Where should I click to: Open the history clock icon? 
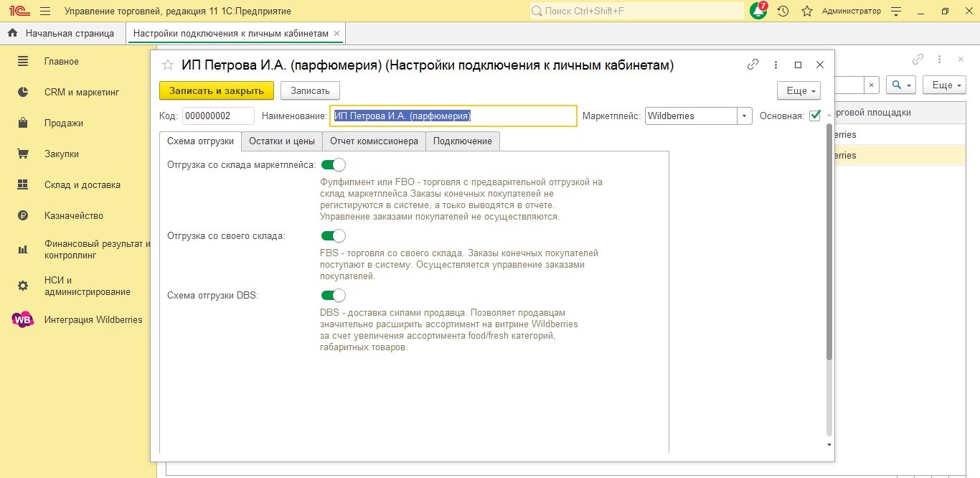point(783,11)
